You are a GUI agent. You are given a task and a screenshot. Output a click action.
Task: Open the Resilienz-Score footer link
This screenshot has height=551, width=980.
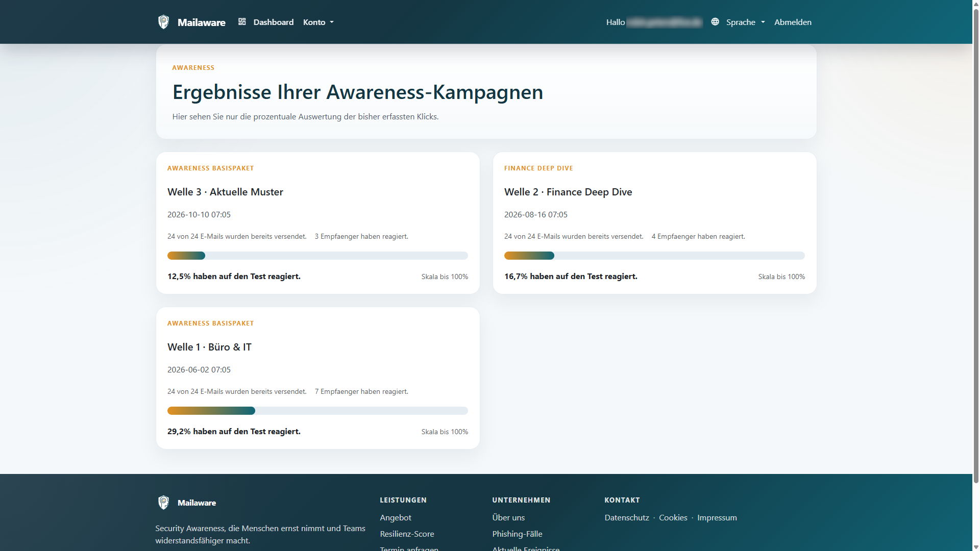[407, 534]
